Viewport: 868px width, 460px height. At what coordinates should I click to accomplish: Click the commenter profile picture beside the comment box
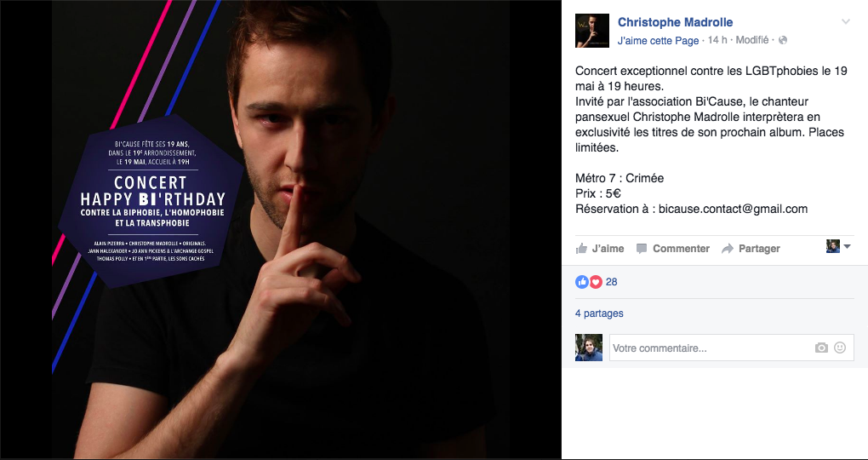coord(588,348)
